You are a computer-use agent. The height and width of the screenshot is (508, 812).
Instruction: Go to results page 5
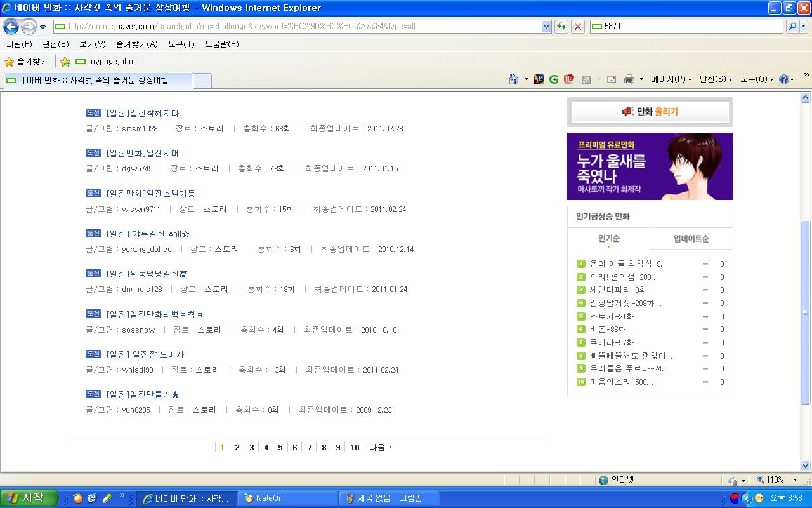click(280, 448)
